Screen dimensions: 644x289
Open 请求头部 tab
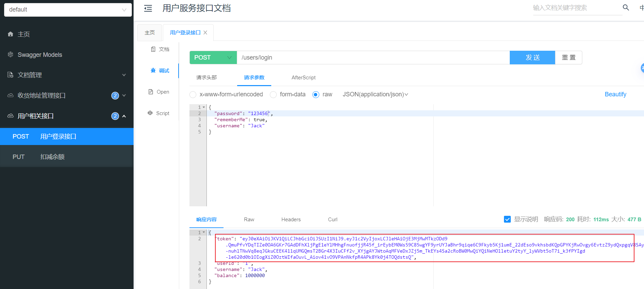pos(206,78)
